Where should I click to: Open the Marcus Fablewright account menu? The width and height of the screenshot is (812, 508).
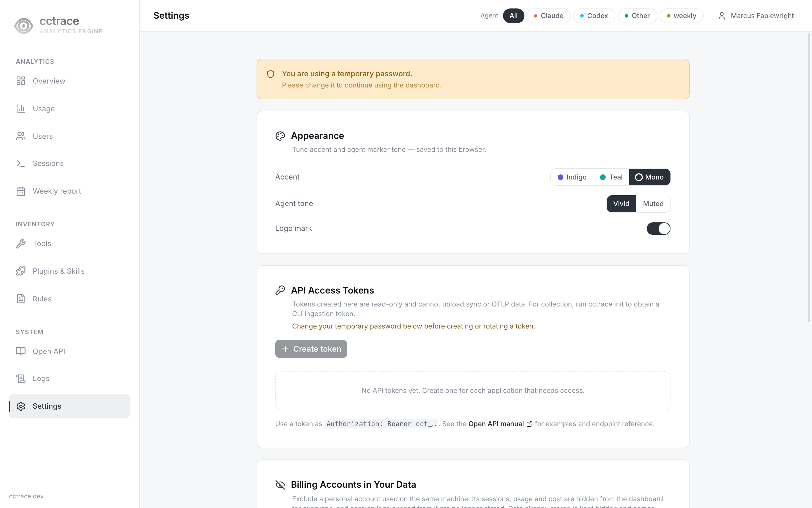(x=756, y=16)
